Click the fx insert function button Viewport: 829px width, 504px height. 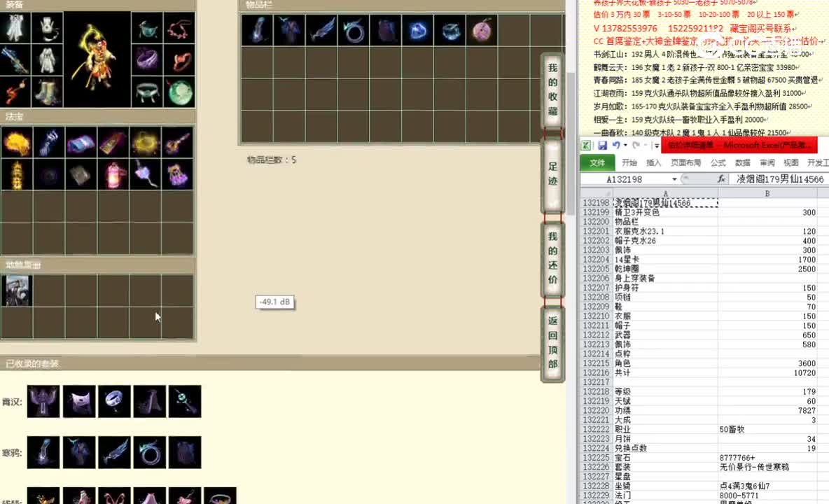721,179
